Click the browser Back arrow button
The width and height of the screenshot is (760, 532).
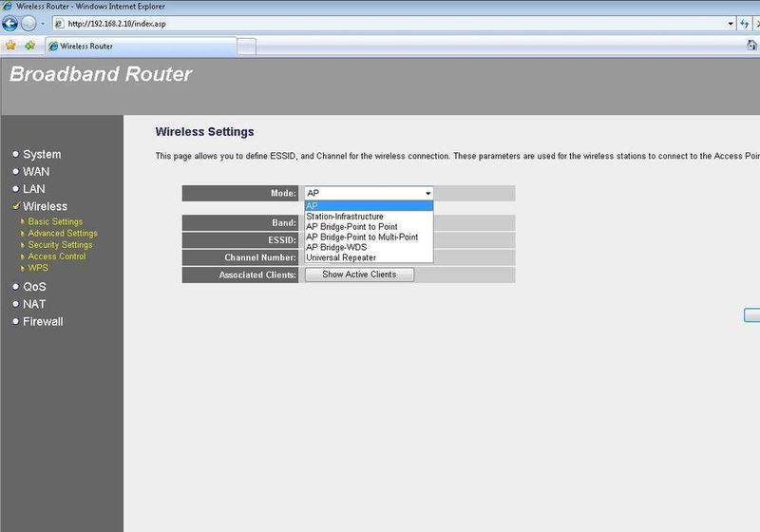tap(10, 24)
